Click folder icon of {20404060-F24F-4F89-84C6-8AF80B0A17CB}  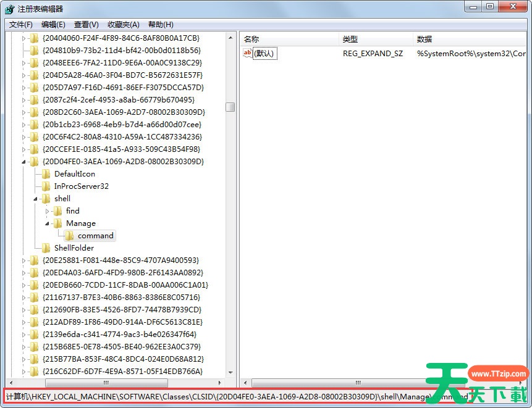(x=34, y=38)
